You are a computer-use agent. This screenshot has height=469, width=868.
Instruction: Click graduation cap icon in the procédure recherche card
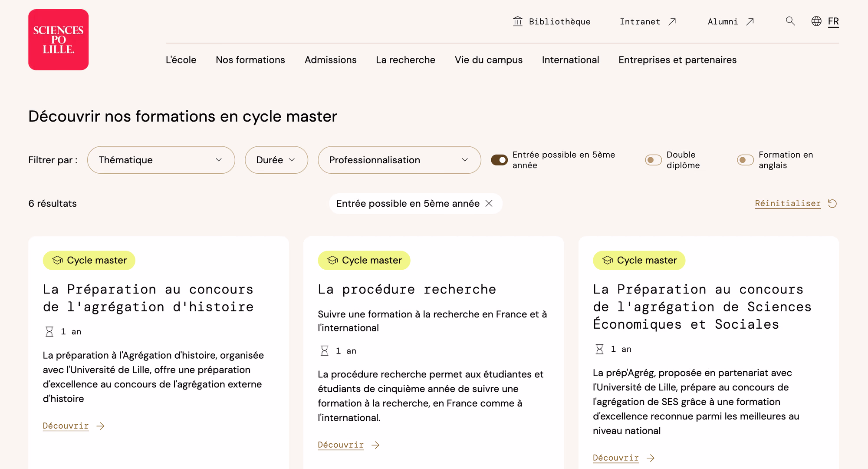coord(332,260)
